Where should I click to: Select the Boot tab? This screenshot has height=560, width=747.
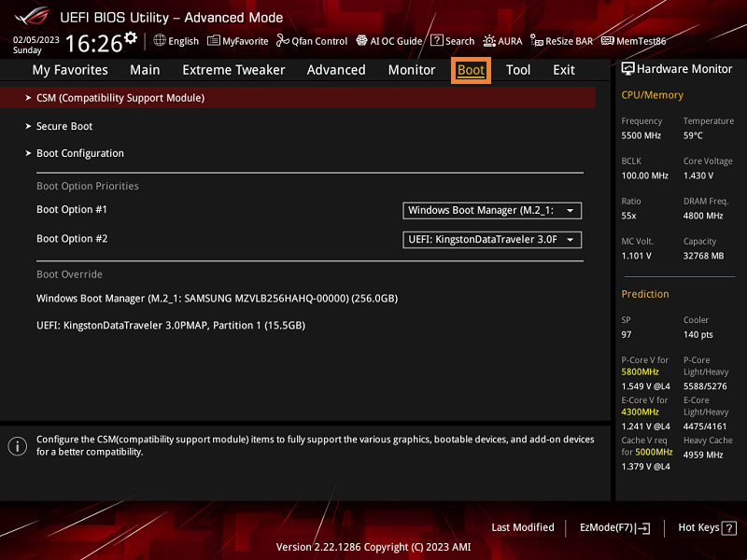point(471,71)
